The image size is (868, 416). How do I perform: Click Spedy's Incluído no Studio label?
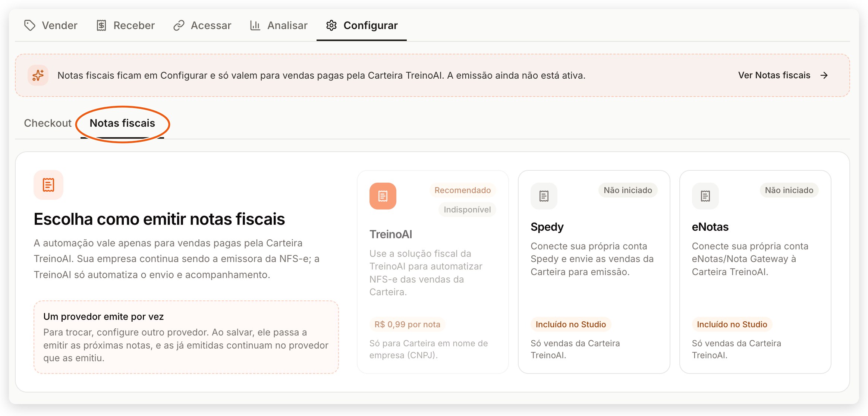(571, 324)
